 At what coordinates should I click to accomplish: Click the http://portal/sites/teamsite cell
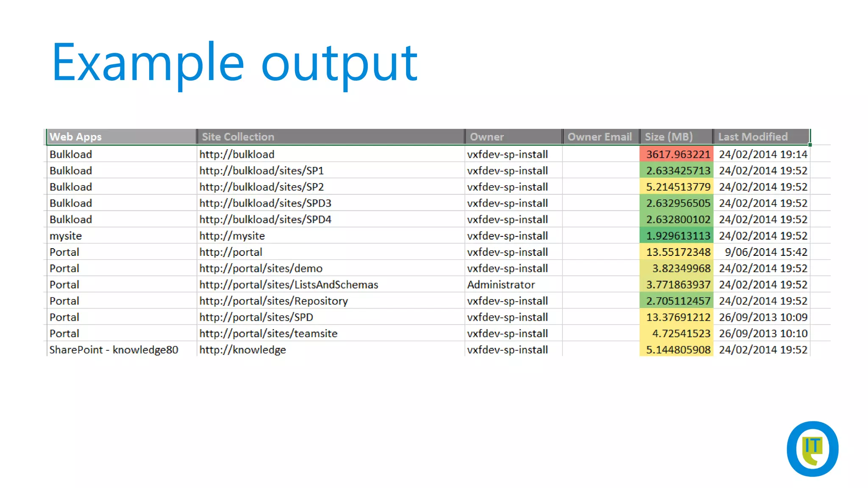click(x=331, y=333)
